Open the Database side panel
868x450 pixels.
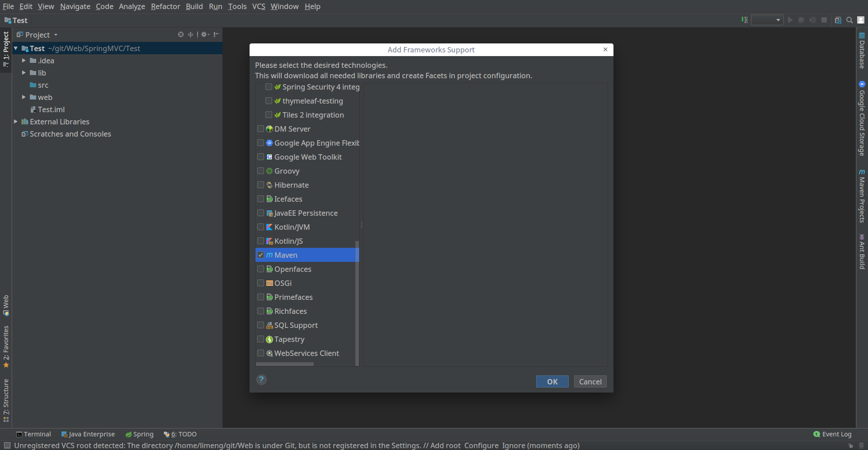point(862,51)
